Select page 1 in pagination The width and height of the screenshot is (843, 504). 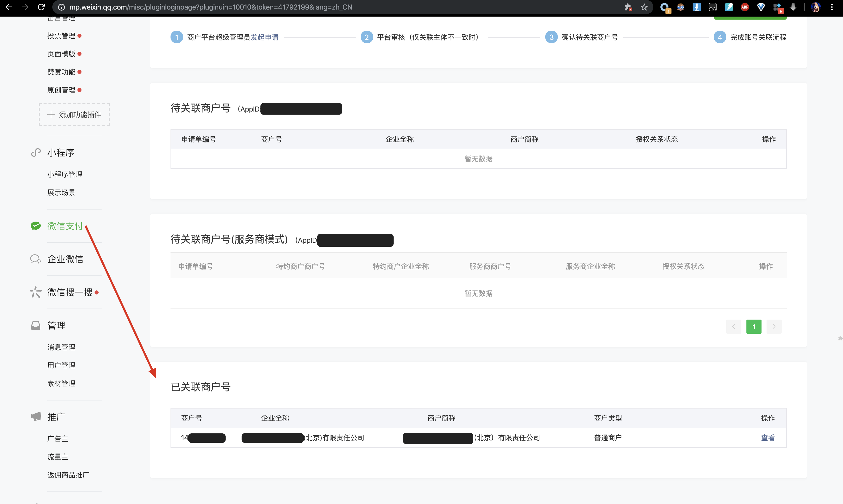click(x=754, y=326)
